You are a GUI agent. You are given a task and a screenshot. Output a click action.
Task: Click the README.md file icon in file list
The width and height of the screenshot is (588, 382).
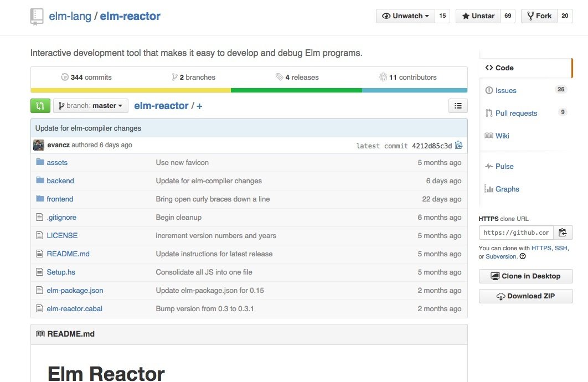click(39, 254)
